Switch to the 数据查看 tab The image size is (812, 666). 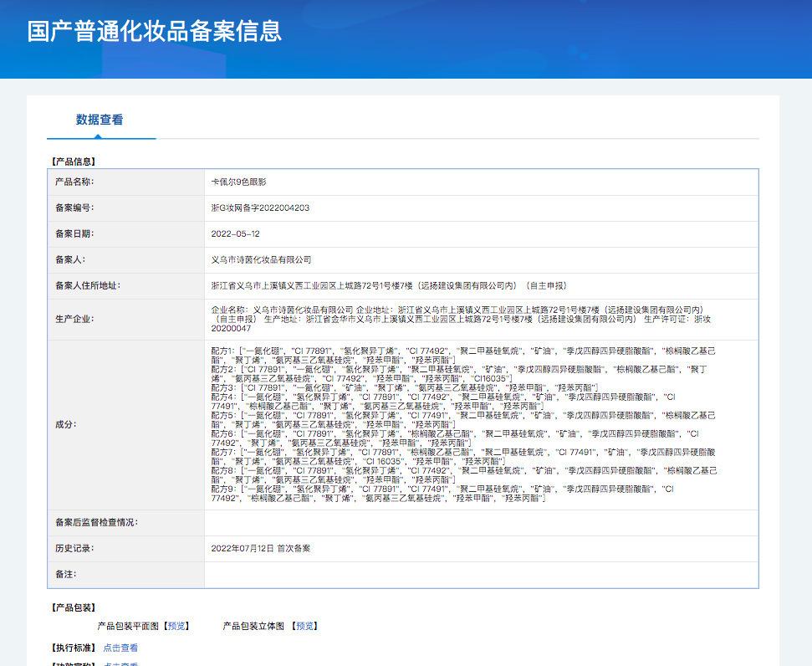click(100, 120)
